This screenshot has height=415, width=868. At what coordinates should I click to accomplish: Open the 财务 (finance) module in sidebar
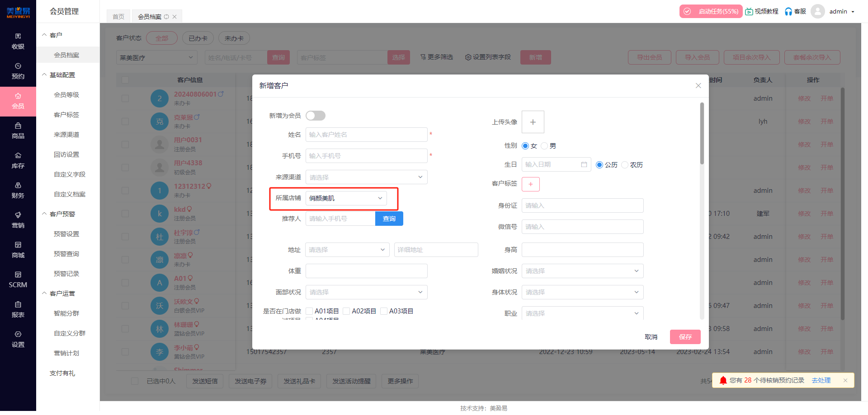click(x=18, y=191)
